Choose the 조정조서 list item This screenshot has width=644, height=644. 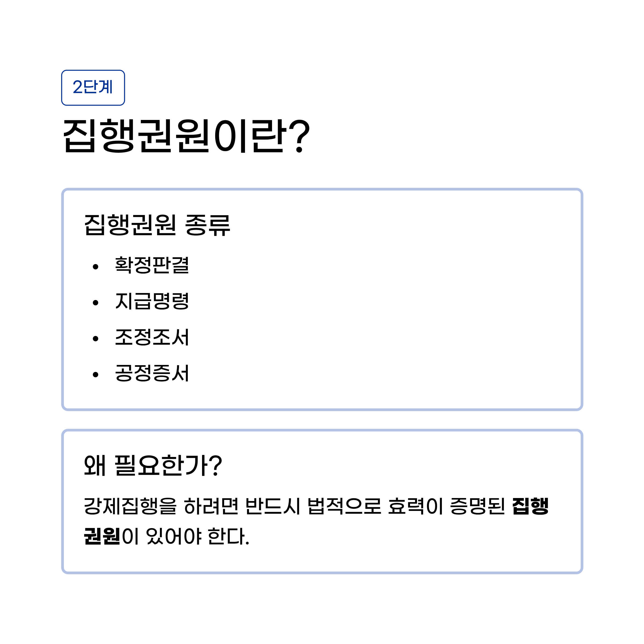coord(152,337)
